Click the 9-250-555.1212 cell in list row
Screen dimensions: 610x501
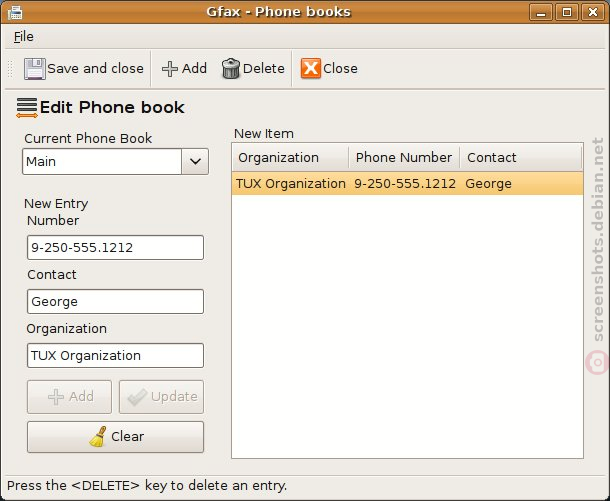[x=405, y=184]
